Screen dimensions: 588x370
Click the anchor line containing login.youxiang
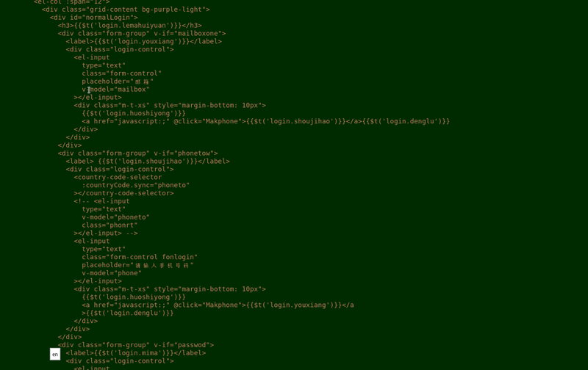coord(218,305)
